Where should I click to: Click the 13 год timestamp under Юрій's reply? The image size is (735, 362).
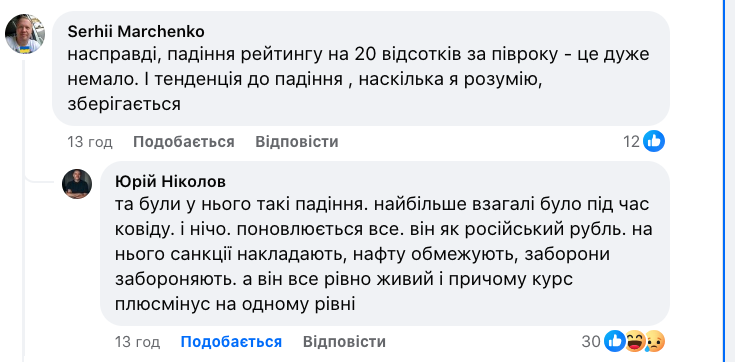[138, 342]
